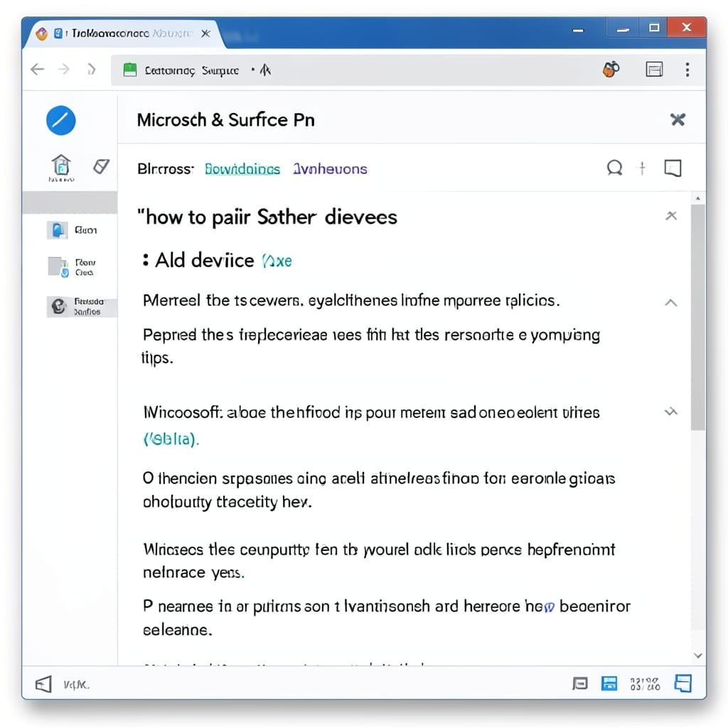Select the highlighted Bruede sidebar item
The image size is (728, 728).
point(82,307)
